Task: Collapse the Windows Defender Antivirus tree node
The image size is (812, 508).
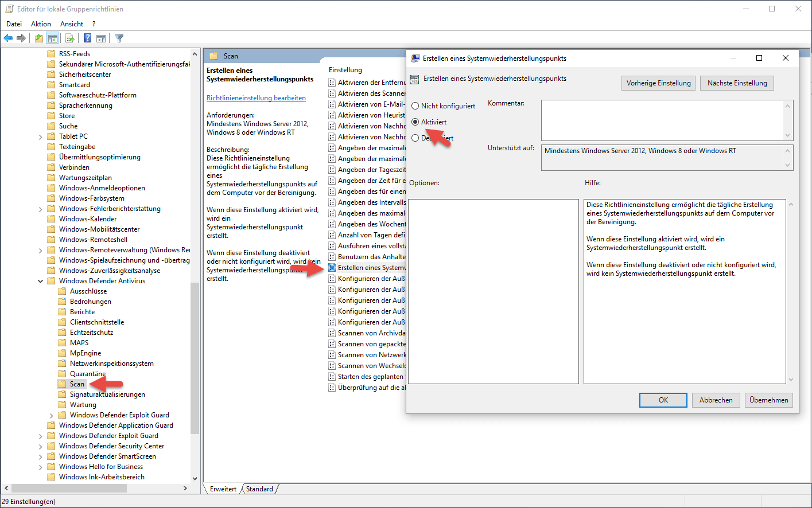Action: 40,281
